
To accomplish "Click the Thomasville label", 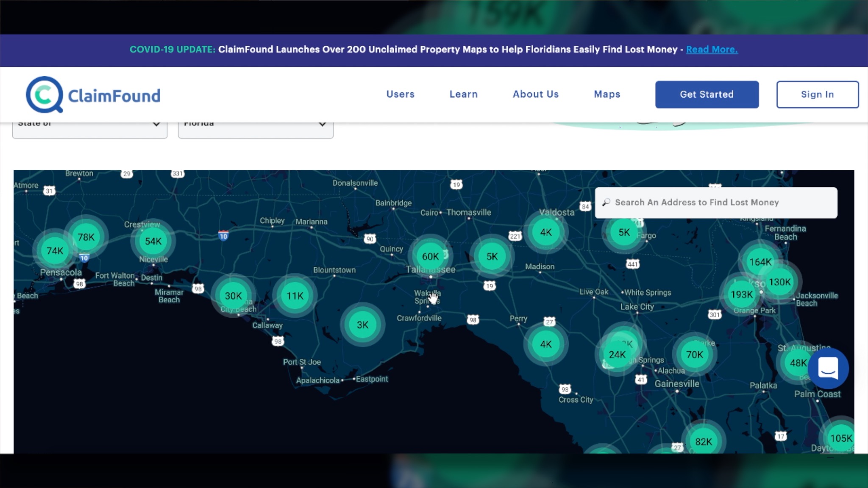I will [x=469, y=212].
